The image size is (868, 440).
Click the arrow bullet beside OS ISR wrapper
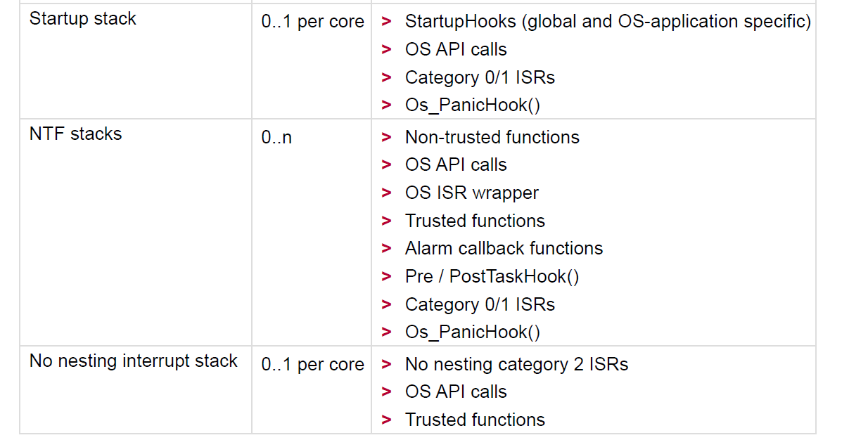click(386, 193)
